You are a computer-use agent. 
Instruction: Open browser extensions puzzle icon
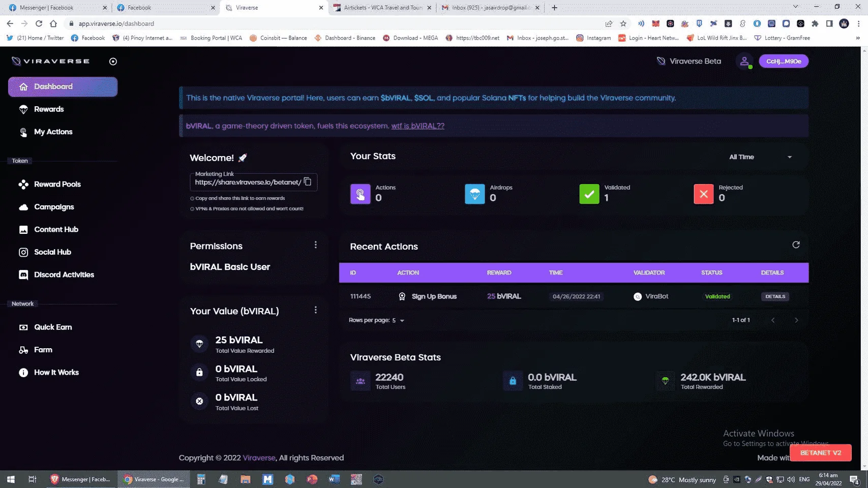coord(815,24)
